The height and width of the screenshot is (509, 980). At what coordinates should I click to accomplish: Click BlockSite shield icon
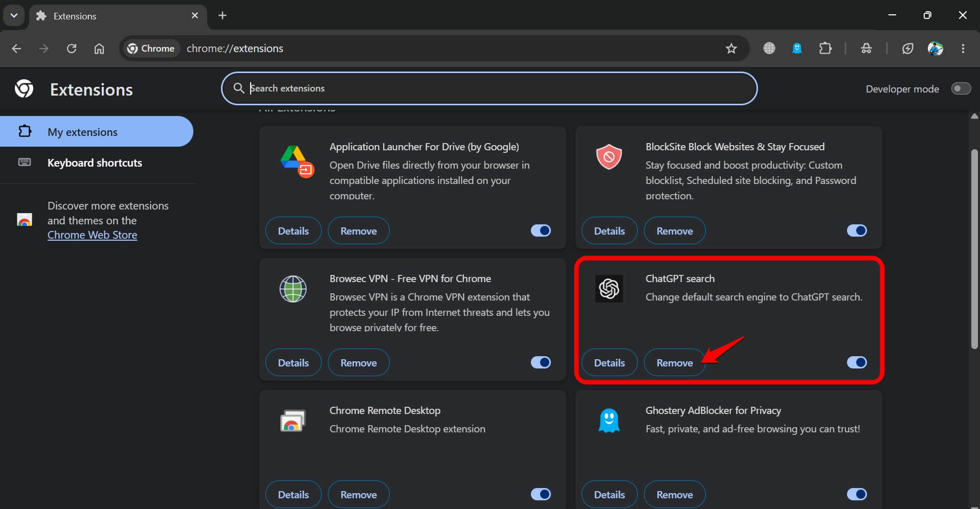(609, 156)
